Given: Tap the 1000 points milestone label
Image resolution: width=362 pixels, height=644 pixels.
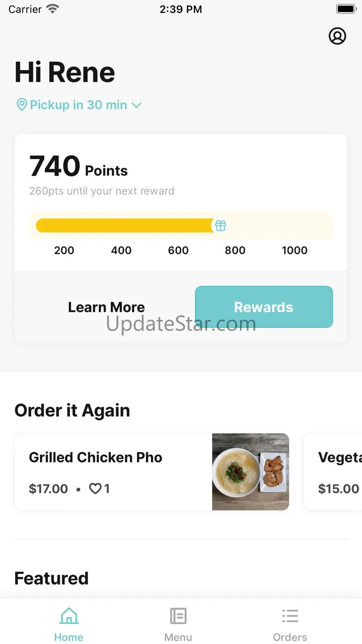Looking at the screenshot, I should [294, 250].
